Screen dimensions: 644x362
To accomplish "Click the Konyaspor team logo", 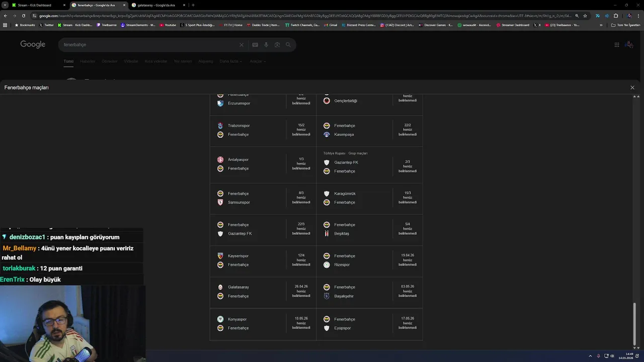I will tap(220, 319).
